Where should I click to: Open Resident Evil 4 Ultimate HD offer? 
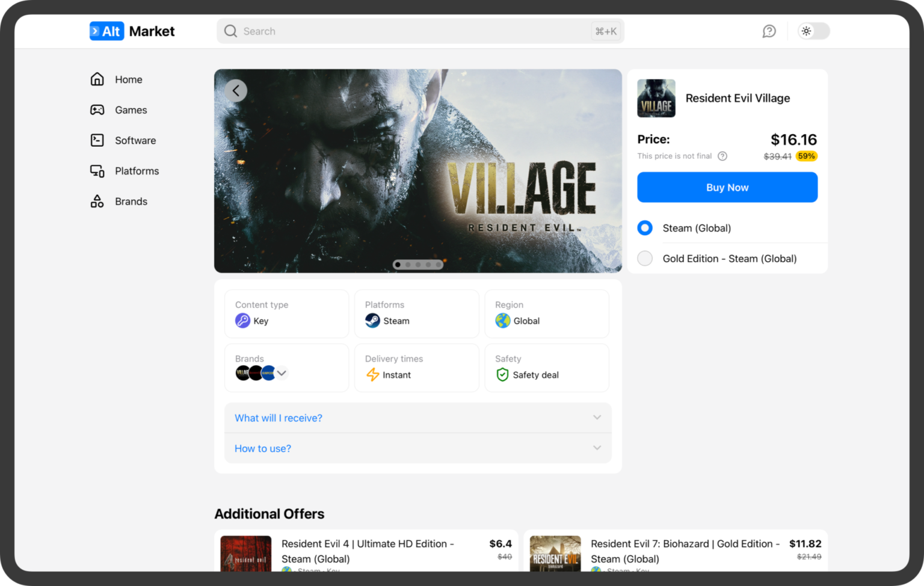[366, 551]
